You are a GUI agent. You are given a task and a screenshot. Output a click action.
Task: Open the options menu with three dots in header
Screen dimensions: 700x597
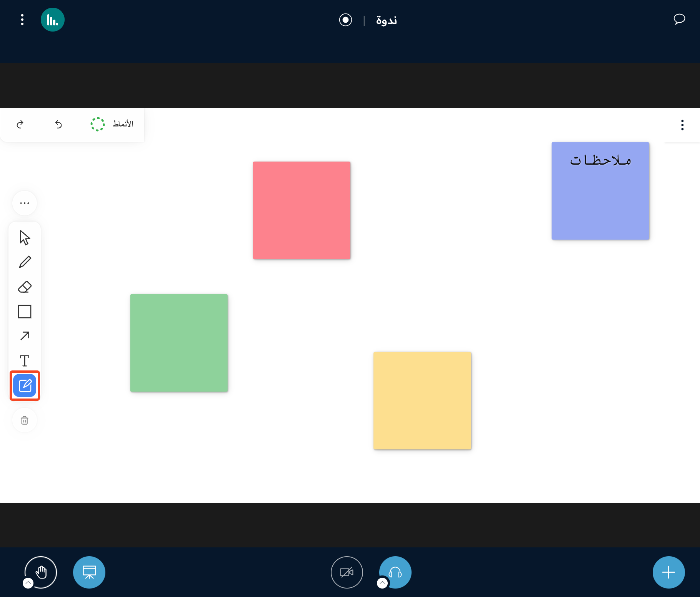coord(22,20)
